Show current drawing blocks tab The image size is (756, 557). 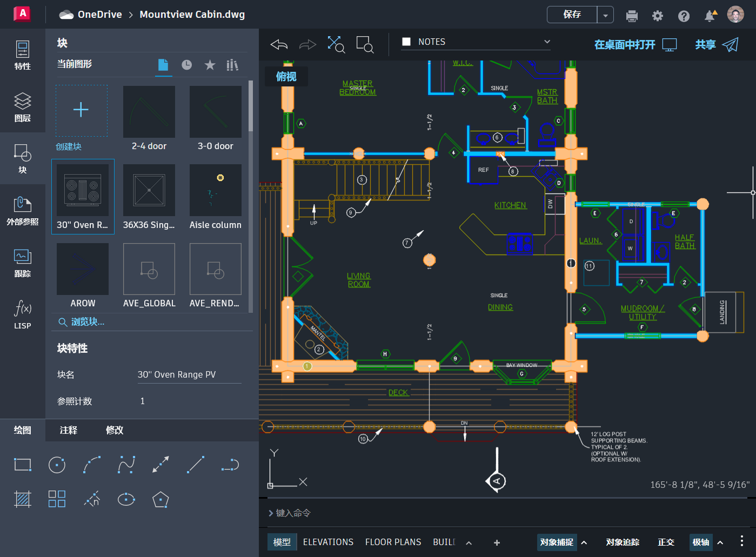163,65
